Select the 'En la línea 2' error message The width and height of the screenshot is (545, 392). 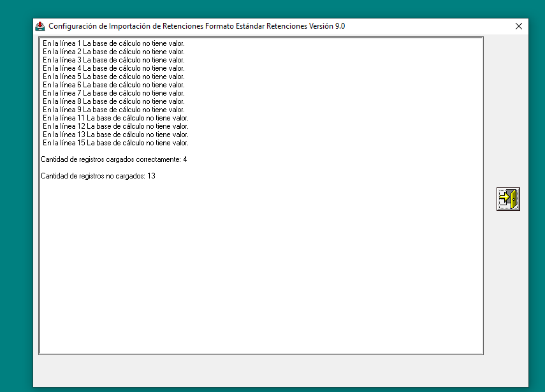tap(113, 52)
